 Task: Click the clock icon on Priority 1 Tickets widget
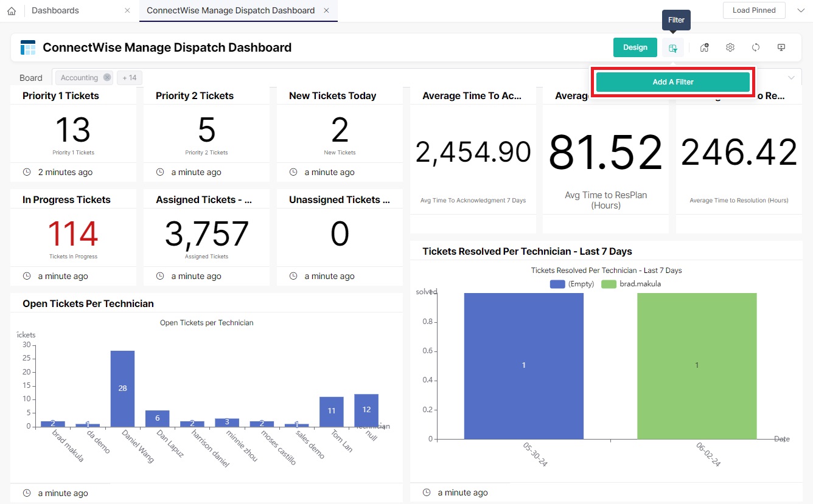(25, 172)
